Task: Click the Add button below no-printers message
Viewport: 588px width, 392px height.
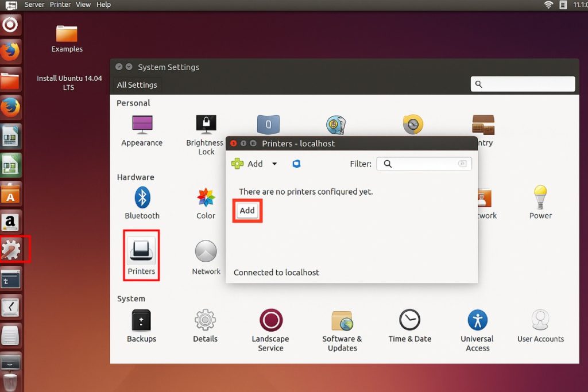Action: pos(247,211)
